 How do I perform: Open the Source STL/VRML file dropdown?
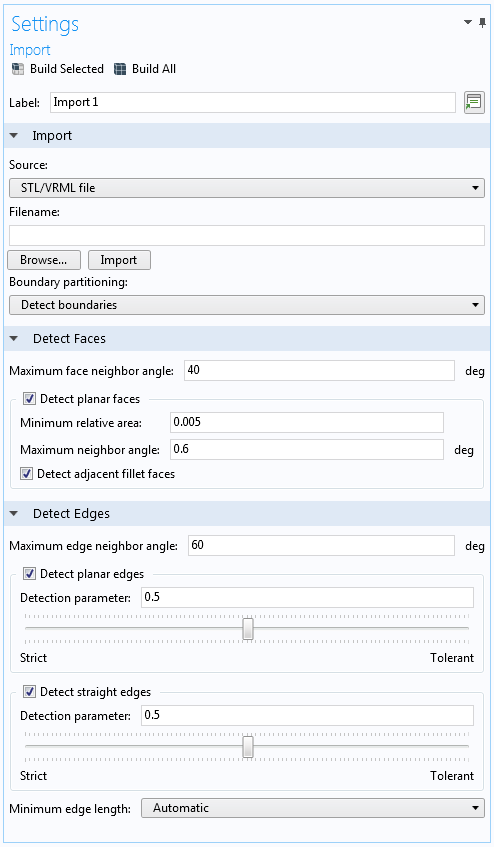[x=247, y=188]
